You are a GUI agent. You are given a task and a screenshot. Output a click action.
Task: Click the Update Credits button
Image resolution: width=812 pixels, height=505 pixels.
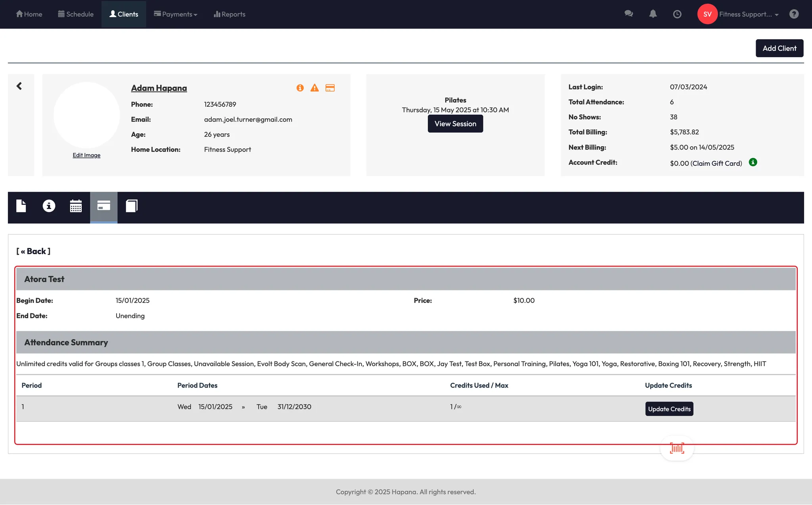(x=669, y=409)
